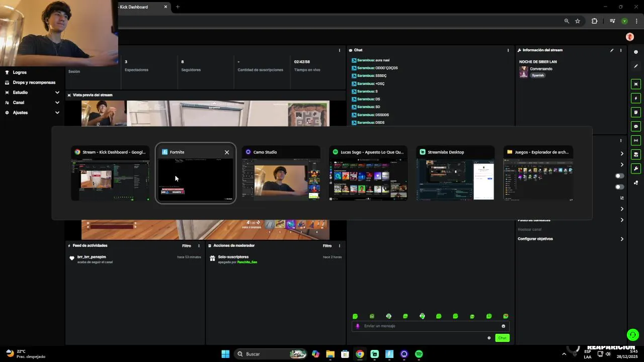Open the emoji picker in chat input
This screenshot has width=644, height=362.
[x=503, y=326]
